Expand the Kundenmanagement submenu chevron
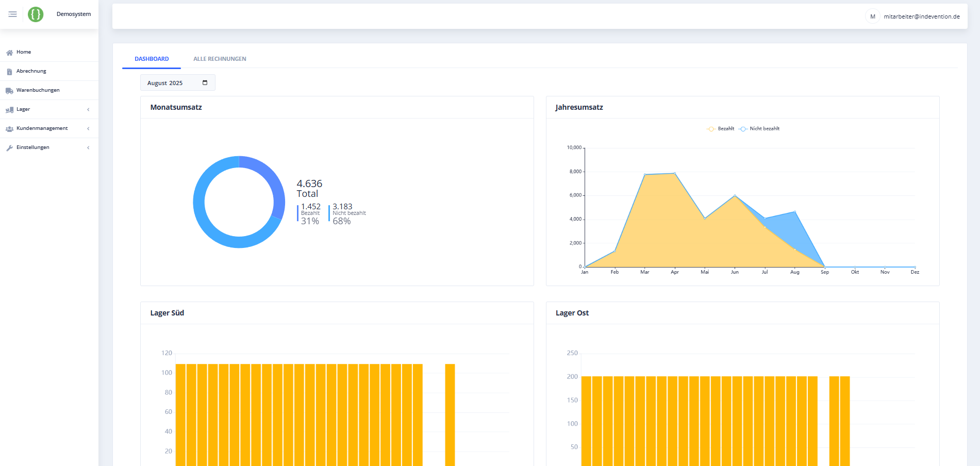Screen dimensions: 980x466 pos(88,129)
